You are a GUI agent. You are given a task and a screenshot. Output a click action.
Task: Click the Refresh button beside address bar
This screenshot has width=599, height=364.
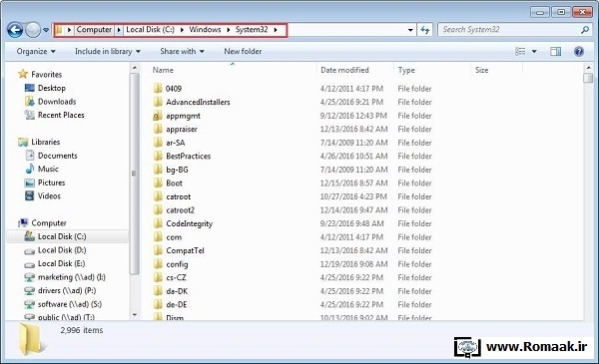(x=425, y=30)
